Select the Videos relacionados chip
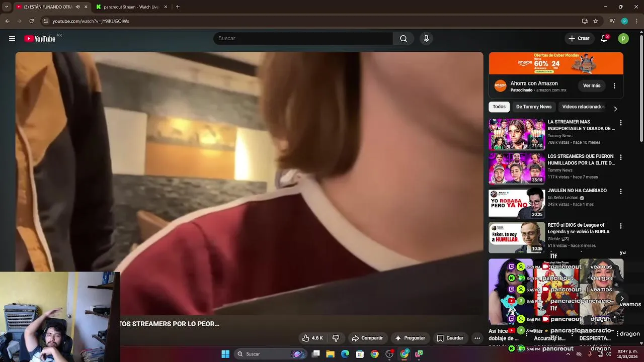The image size is (644, 362). tap(583, 107)
